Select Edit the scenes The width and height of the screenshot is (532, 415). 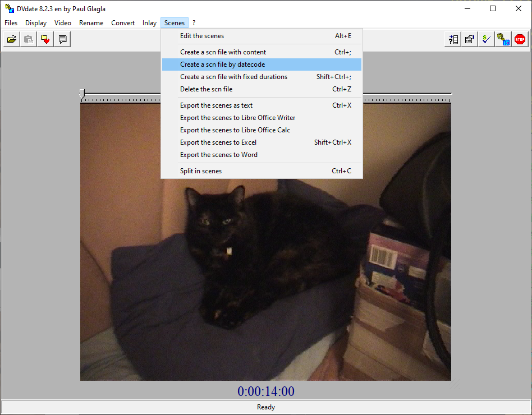202,36
